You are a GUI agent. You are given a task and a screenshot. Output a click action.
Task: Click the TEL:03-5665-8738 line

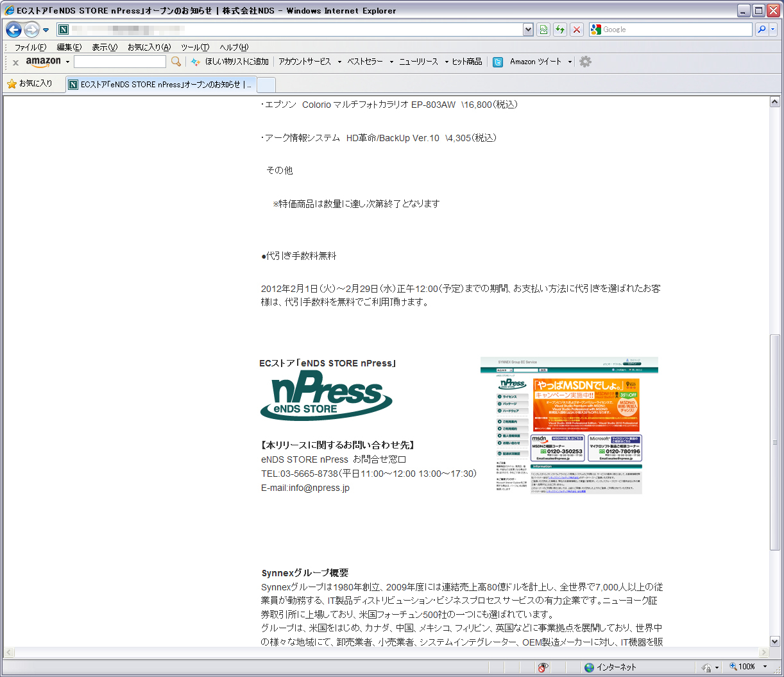tap(369, 474)
